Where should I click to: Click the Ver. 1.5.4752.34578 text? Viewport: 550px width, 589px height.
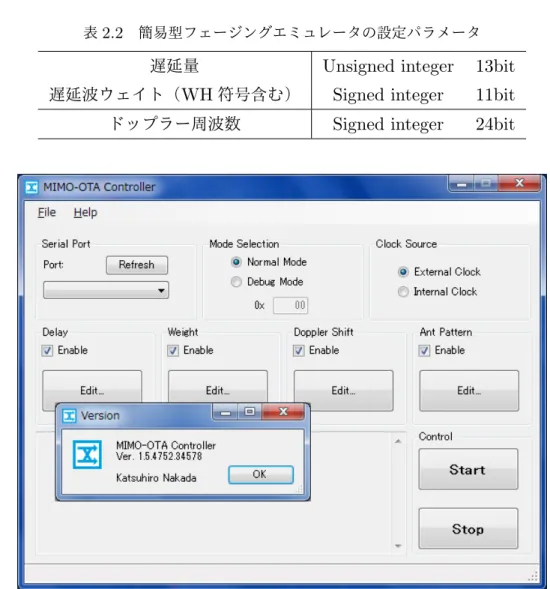(x=159, y=456)
